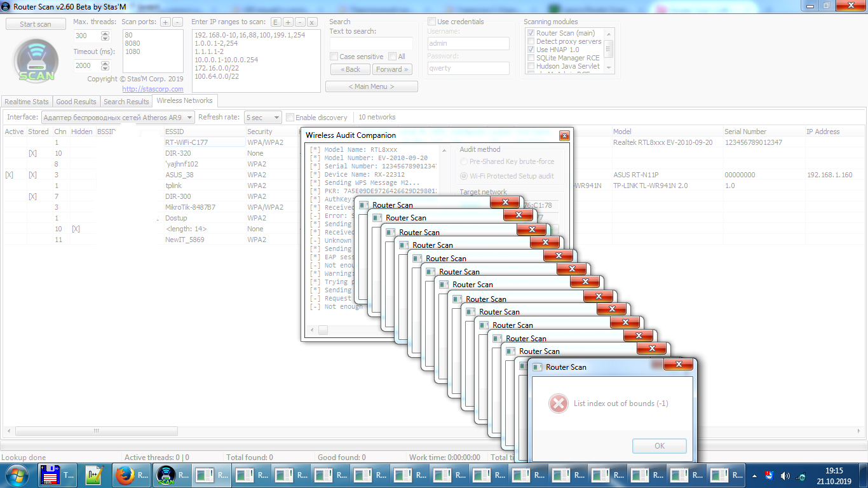The height and width of the screenshot is (488, 868).
Task: Open the stascorp.com link
Action: 153,89
